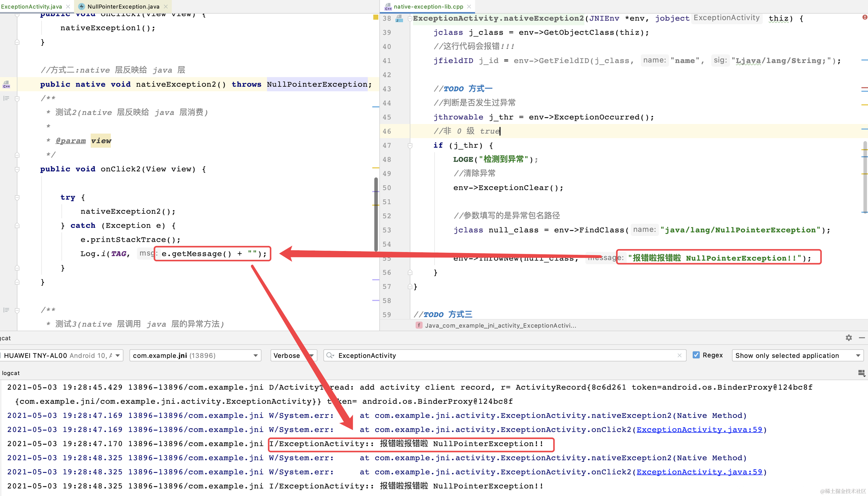
Task: Hide the Logcat panel with the minimize dash
Action: [861, 337]
